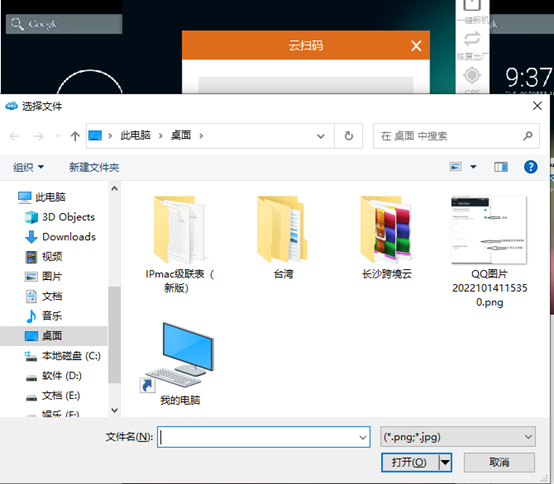This screenshot has height=484, width=554.
Task: Click the Google search bar in emulator
Action: 64,24
